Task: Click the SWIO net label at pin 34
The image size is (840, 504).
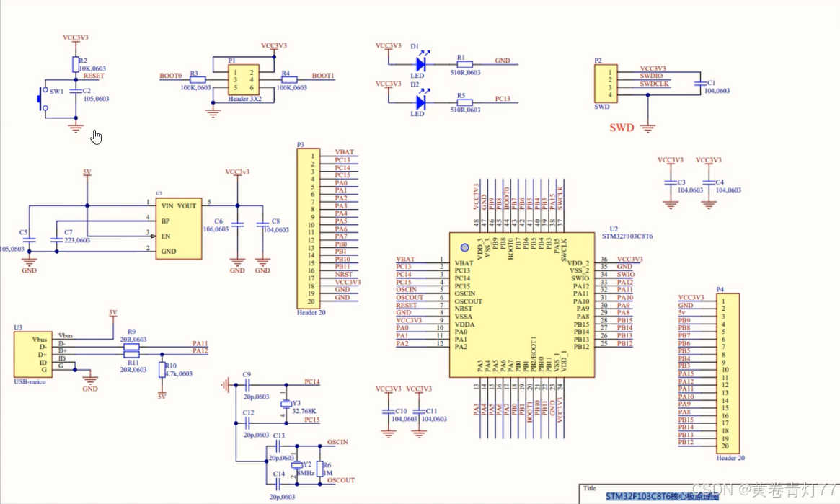Action: 626,274
